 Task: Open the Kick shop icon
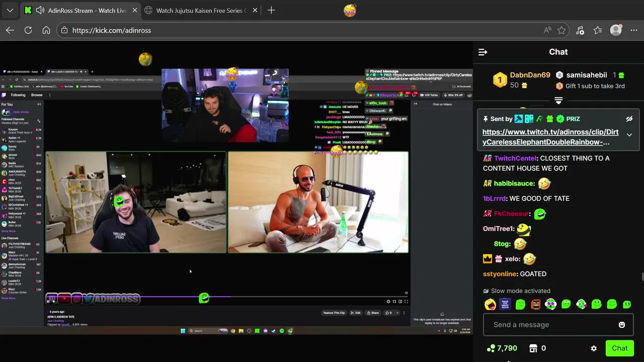pyautogui.click(x=533, y=348)
